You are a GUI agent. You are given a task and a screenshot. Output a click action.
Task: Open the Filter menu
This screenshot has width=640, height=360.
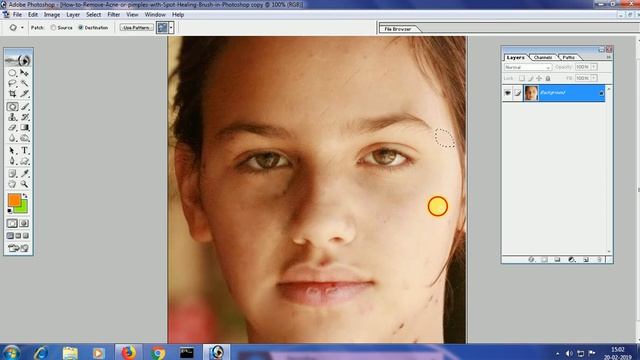click(x=113, y=15)
